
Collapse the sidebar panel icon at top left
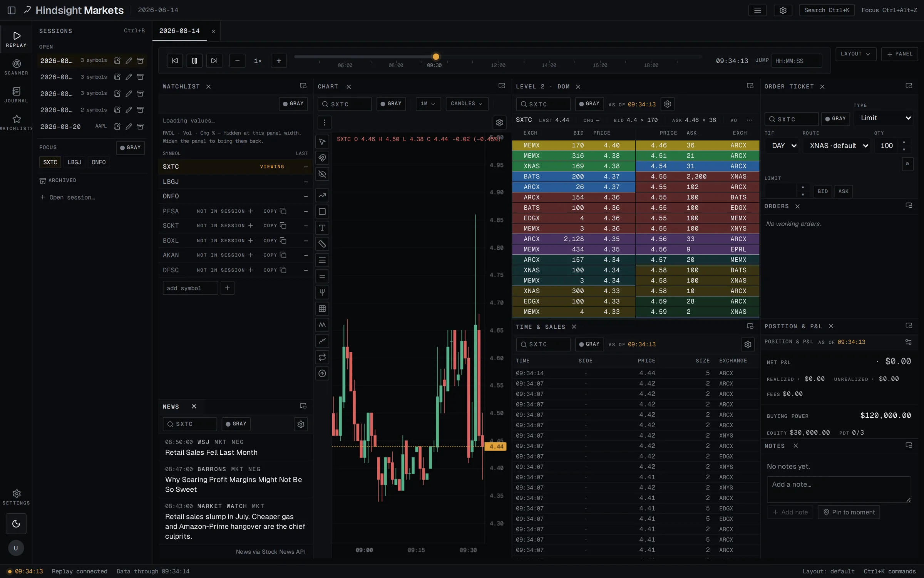[x=12, y=10]
